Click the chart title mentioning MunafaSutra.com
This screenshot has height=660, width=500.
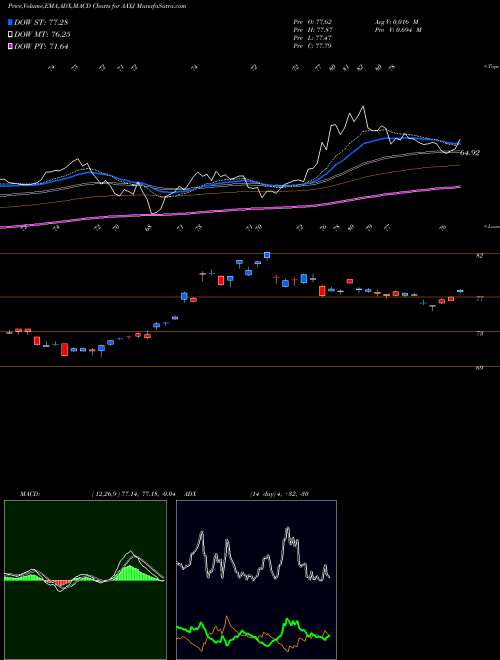click(x=97, y=6)
